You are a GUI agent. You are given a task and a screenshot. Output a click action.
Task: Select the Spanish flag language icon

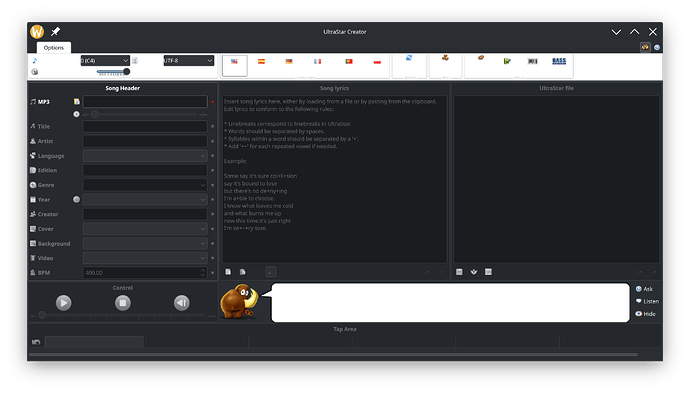click(x=261, y=62)
